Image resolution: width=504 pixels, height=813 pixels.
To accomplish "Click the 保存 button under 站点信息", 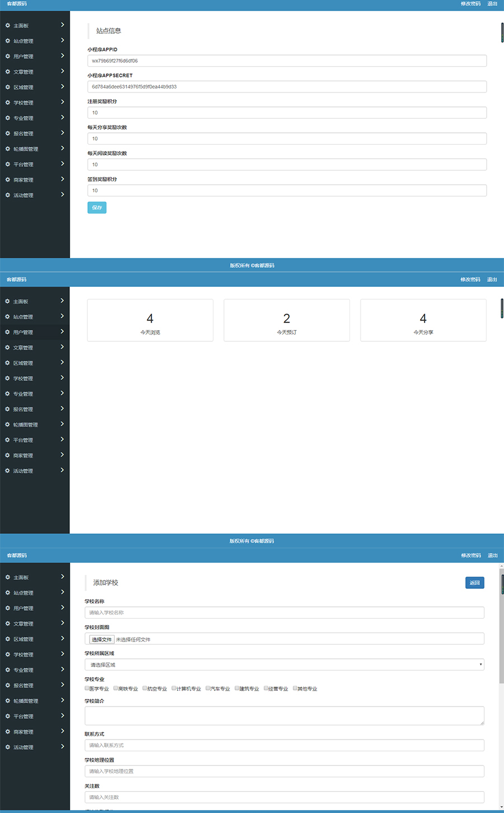I will pyautogui.click(x=97, y=208).
